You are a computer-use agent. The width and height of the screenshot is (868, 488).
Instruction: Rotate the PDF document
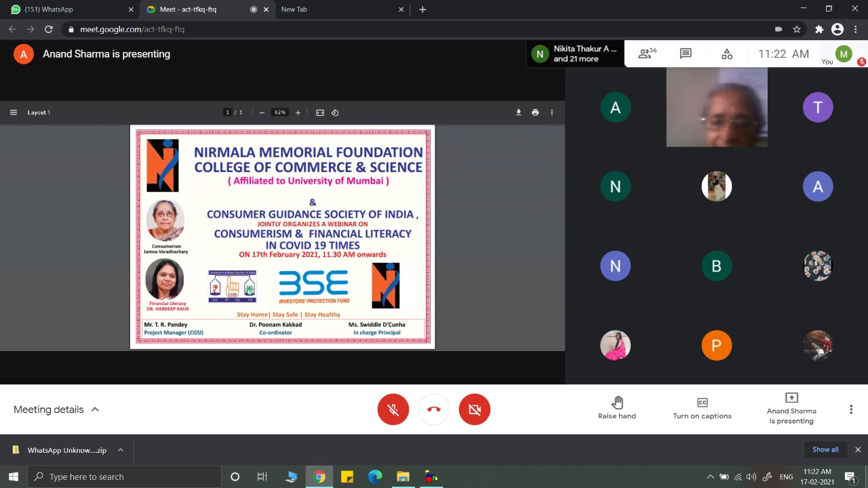pyautogui.click(x=335, y=113)
